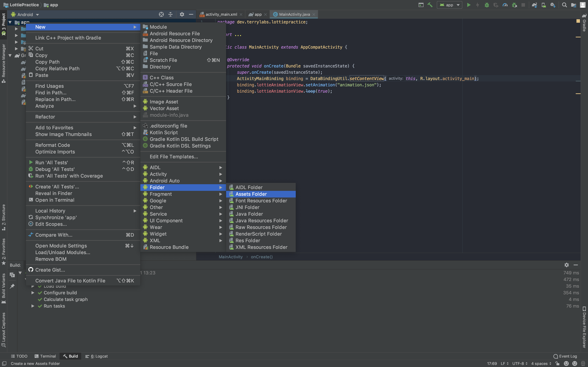Click Search Everywhere magnifier icon
Image resolution: width=588 pixels, height=367 pixels.
click(x=564, y=5)
